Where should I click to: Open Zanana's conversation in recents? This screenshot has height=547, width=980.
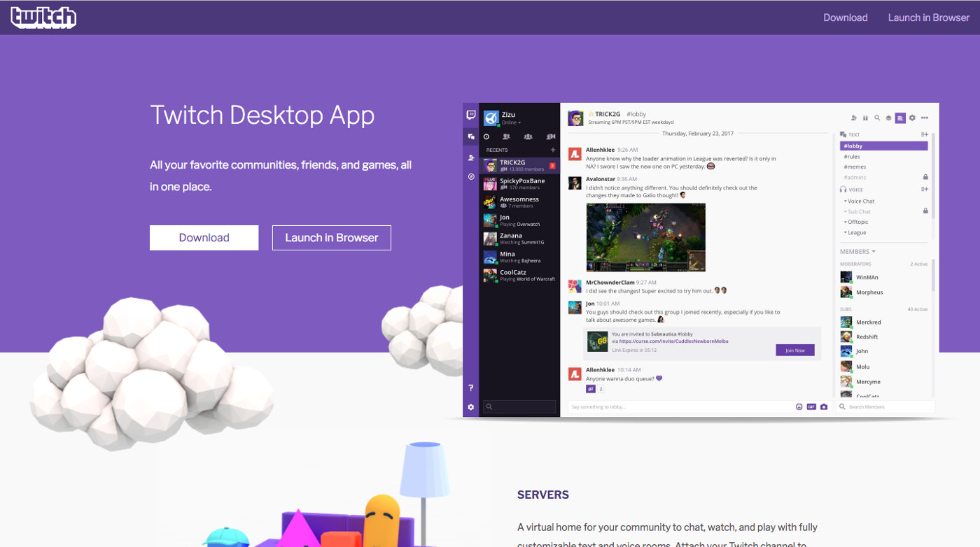click(x=519, y=239)
